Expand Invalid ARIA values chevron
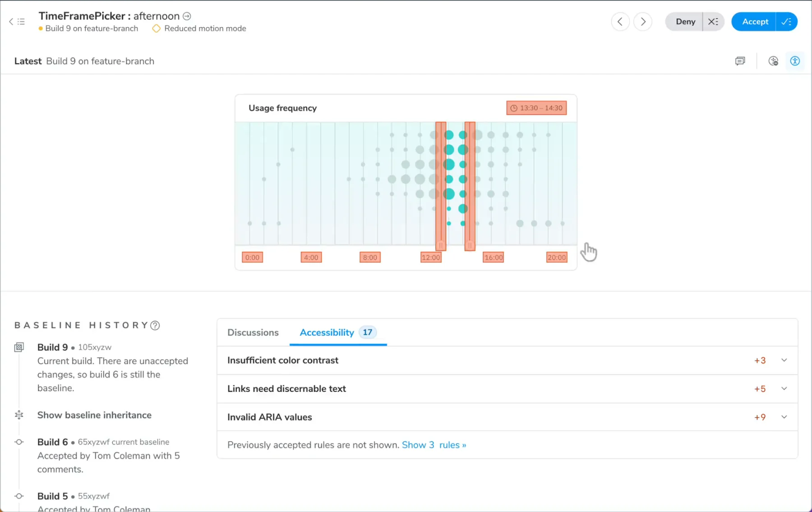The width and height of the screenshot is (812, 512). point(784,417)
